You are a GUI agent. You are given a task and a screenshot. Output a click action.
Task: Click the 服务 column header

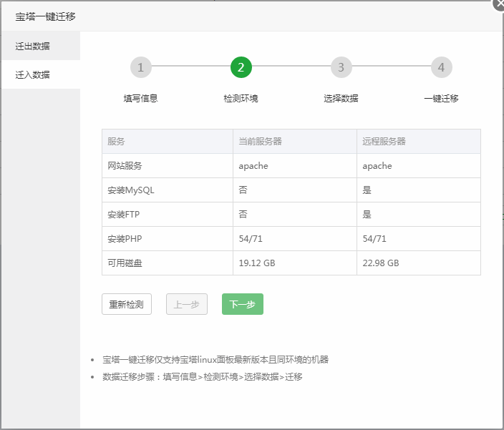tap(117, 142)
